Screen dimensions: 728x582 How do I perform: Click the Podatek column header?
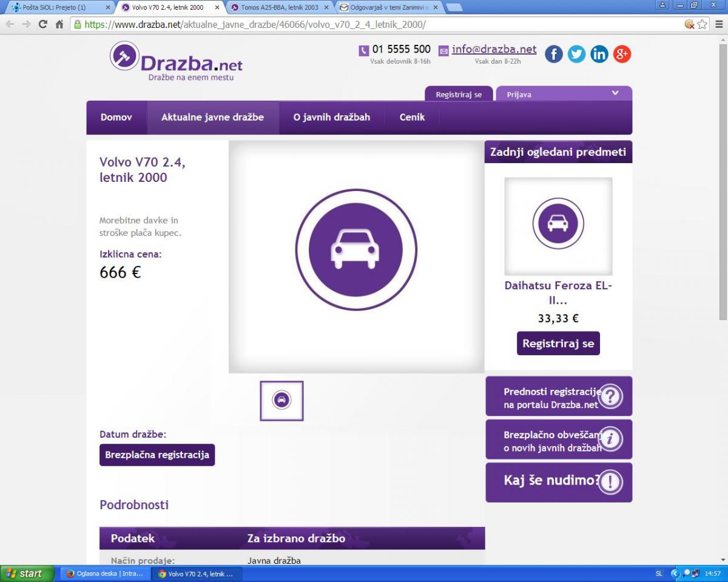coord(133,538)
